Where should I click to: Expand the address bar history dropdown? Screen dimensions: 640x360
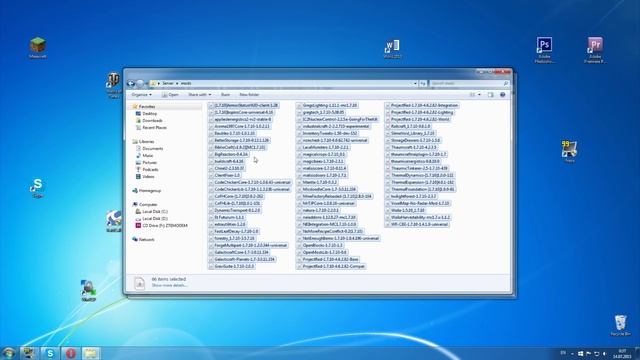point(415,83)
